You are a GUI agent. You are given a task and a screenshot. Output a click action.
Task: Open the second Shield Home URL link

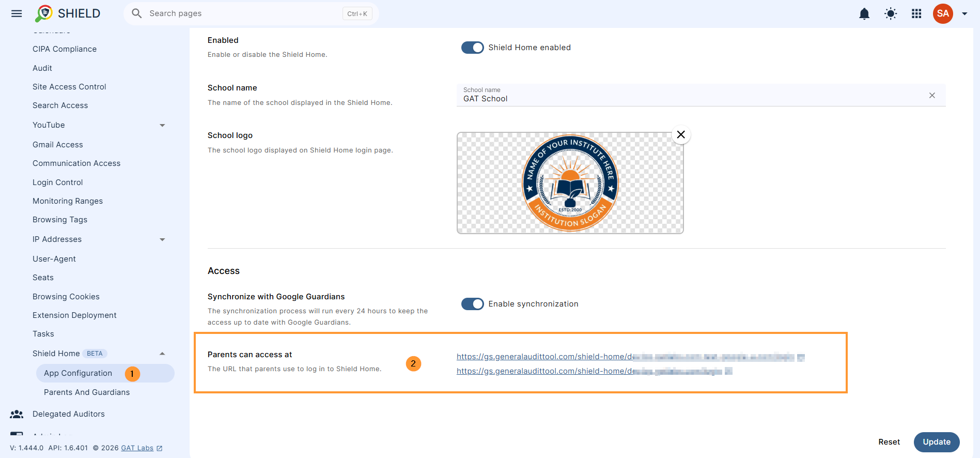pos(589,371)
